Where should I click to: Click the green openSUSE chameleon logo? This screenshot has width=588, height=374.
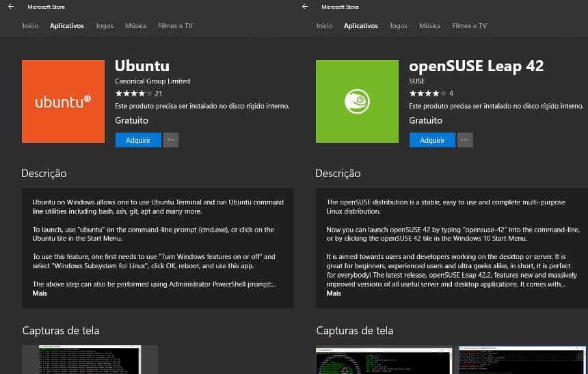(x=357, y=101)
